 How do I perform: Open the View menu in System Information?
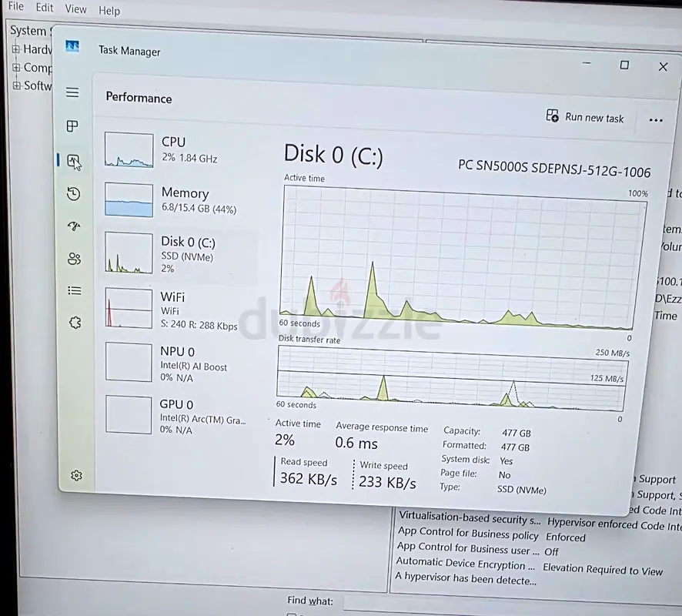click(x=75, y=9)
